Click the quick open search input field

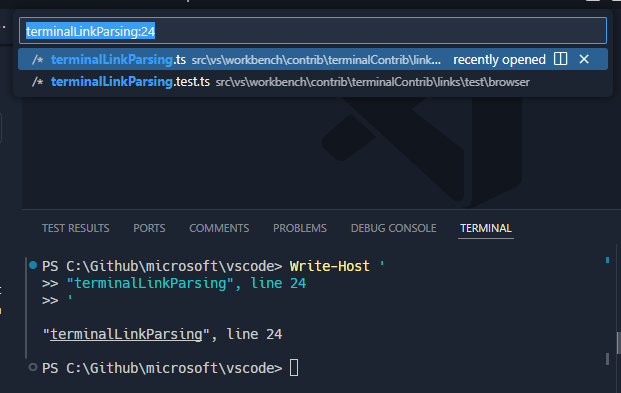pyautogui.click(x=313, y=31)
